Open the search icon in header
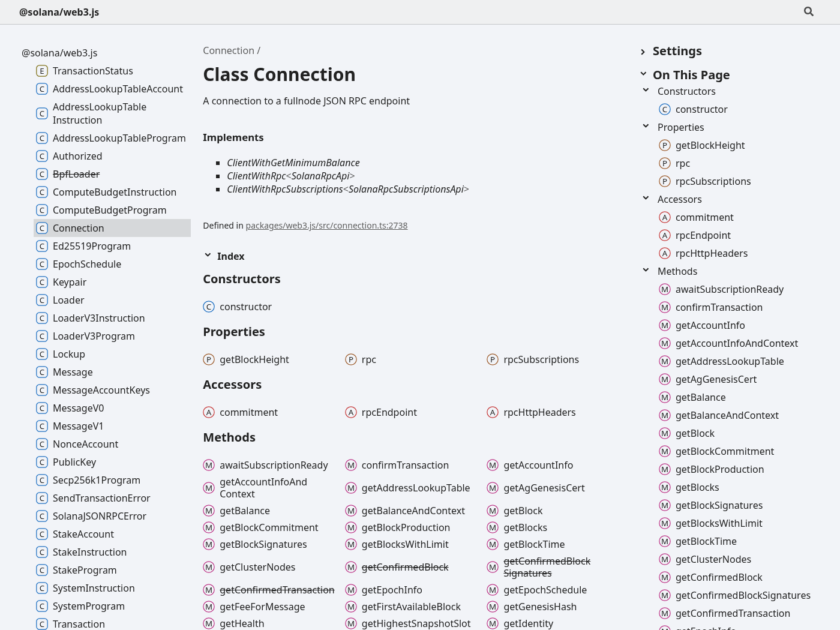The image size is (840, 630). 809,11
